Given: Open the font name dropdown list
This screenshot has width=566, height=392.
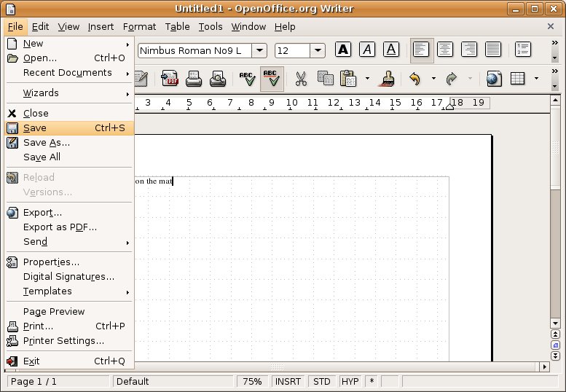Looking at the screenshot, I should click(259, 50).
